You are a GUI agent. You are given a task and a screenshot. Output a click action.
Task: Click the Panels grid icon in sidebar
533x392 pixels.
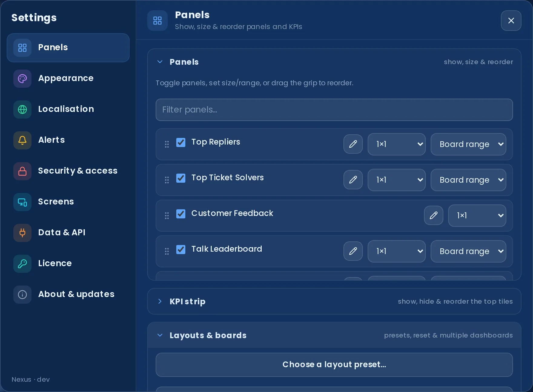click(22, 48)
